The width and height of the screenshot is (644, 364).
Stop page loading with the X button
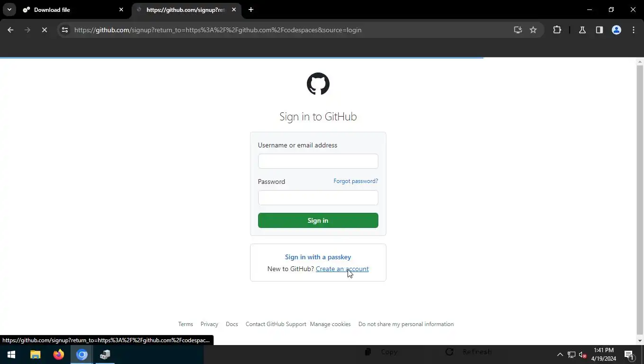point(44,30)
